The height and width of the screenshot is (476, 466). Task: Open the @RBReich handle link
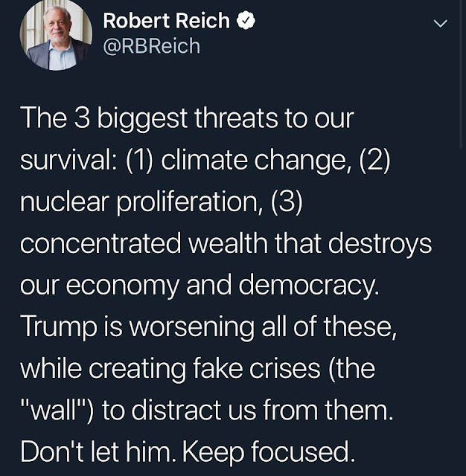point(151,46)
